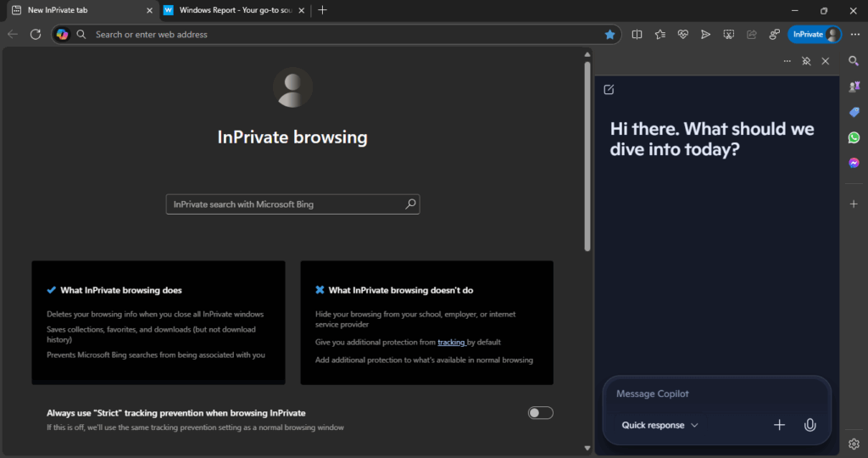Screen dimensions: 868x458
Task: Open a new tab with plus
Action: pos(322,10)
